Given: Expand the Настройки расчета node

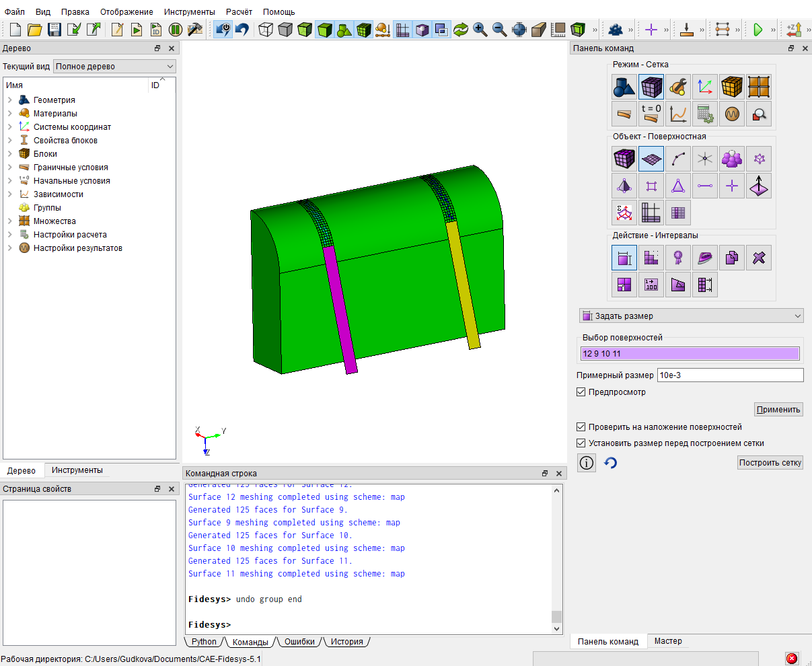Looking at the screenshot, I should [x=10, y=235].
